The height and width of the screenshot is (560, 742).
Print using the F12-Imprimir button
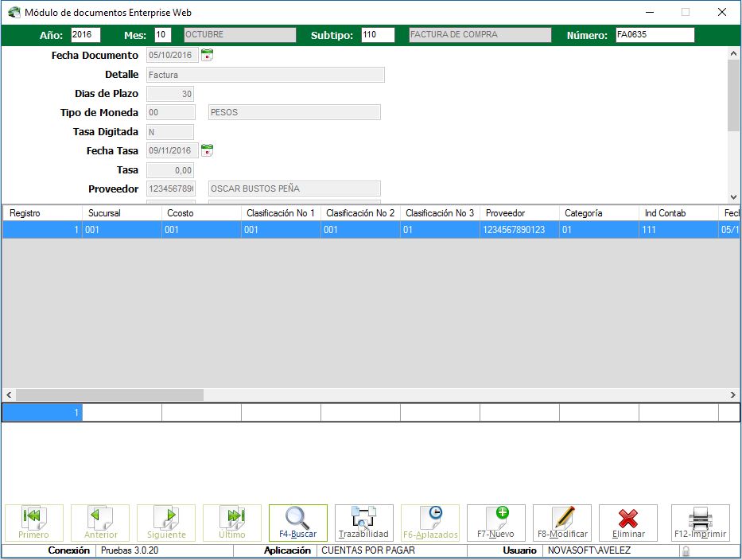pos(700,523)
